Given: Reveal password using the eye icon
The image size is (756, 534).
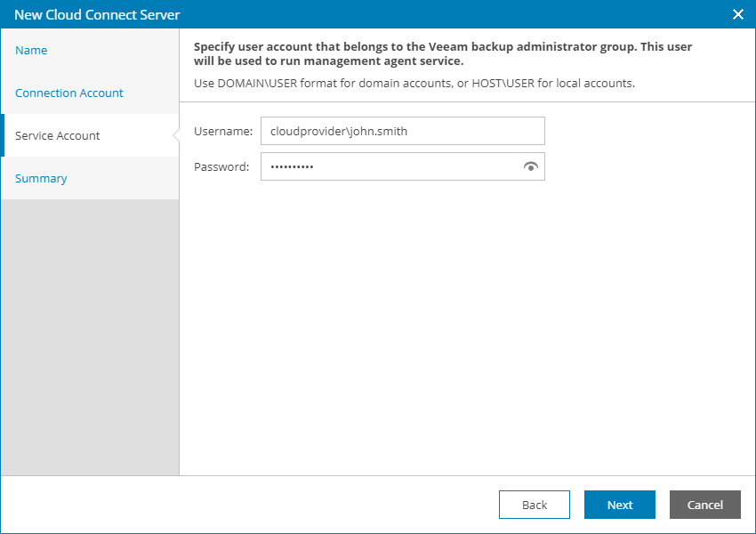Looking at the screenshot, I should tap(531, 166).
